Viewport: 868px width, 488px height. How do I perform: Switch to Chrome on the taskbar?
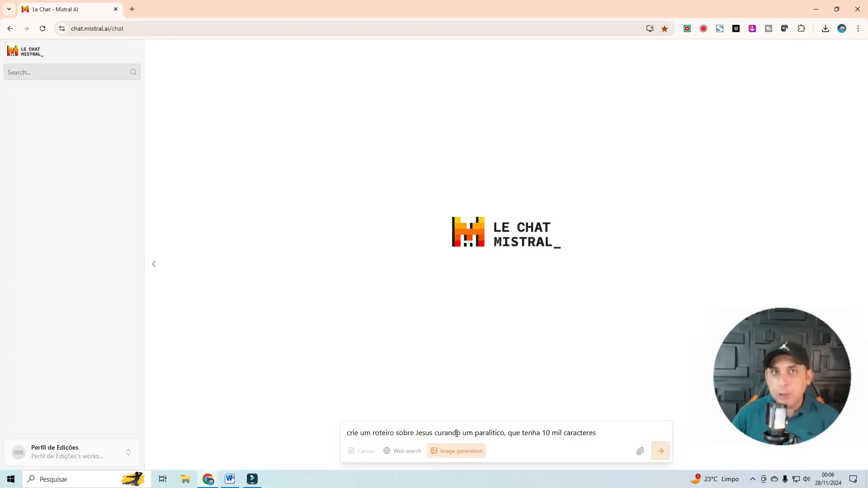[208, 479]
